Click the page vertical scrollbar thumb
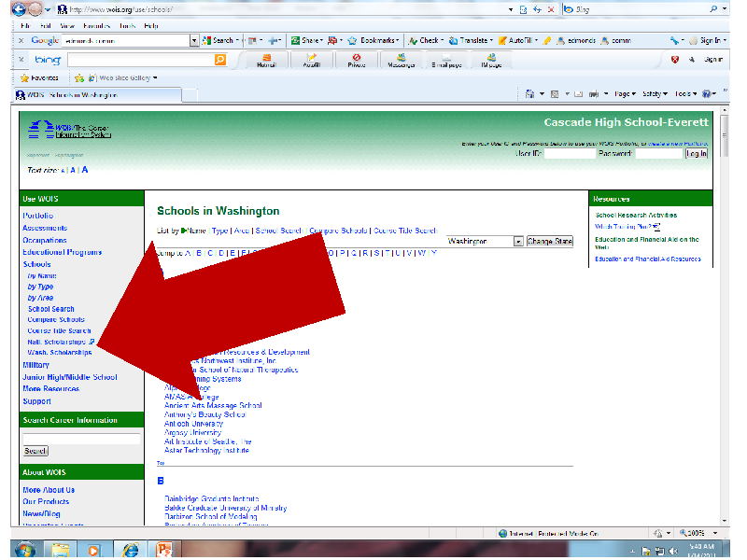 click(725, 135)
